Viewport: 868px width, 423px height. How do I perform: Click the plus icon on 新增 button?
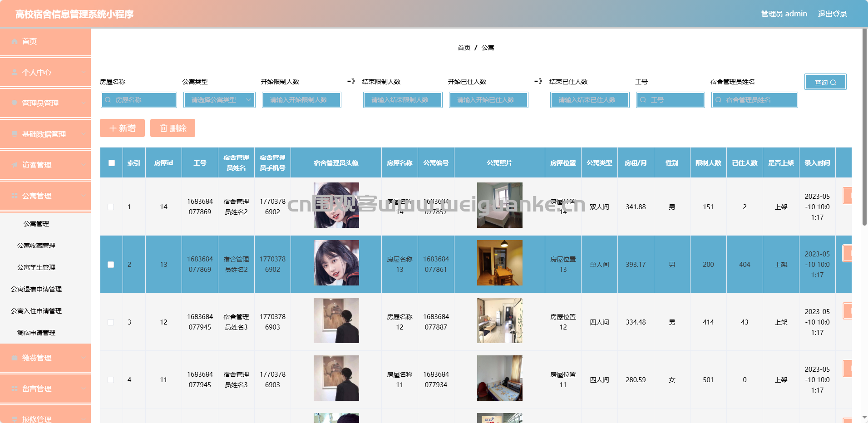click(113, 128)
